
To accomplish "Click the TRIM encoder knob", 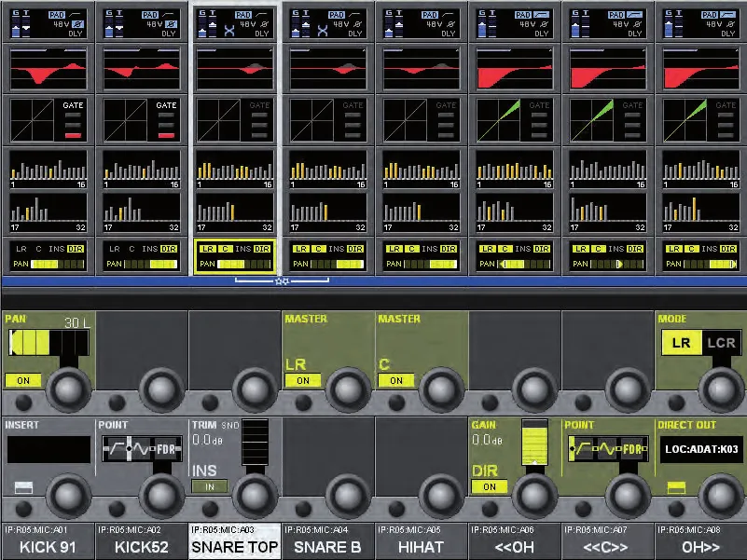I will 255,496.
